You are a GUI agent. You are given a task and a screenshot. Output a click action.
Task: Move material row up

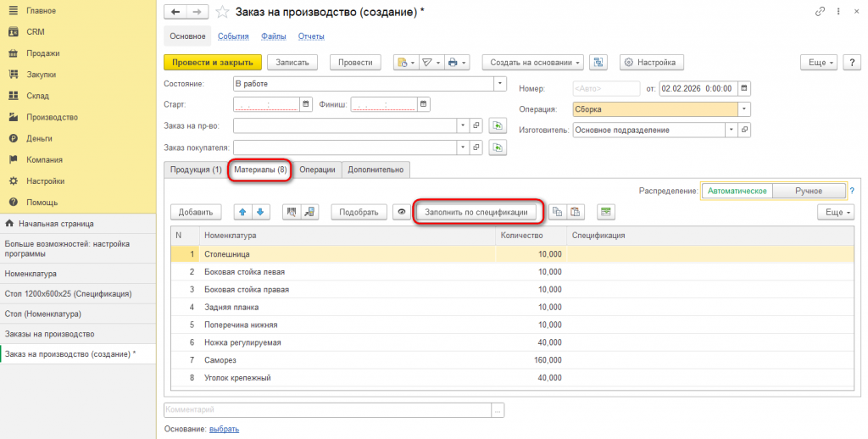(242, 212)
